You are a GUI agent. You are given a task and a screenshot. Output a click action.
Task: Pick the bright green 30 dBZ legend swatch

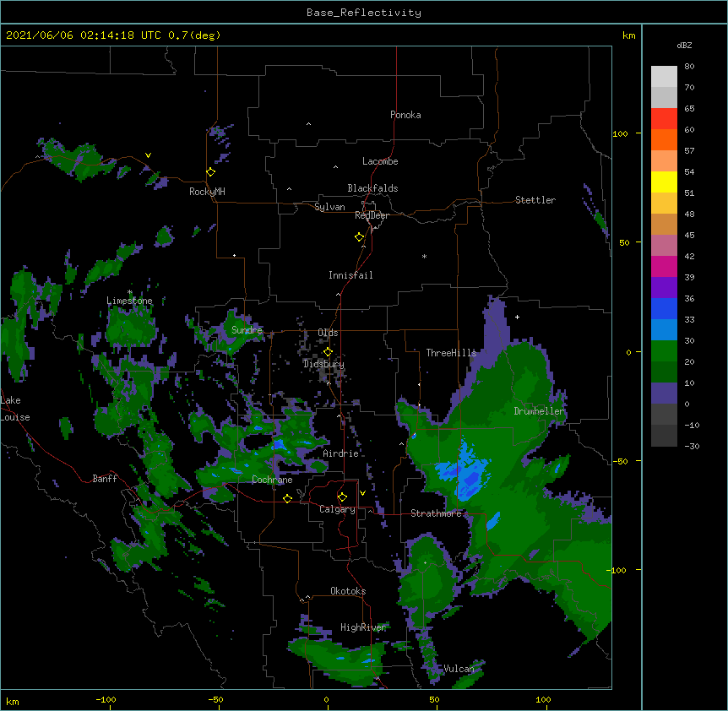coord(664,351)
